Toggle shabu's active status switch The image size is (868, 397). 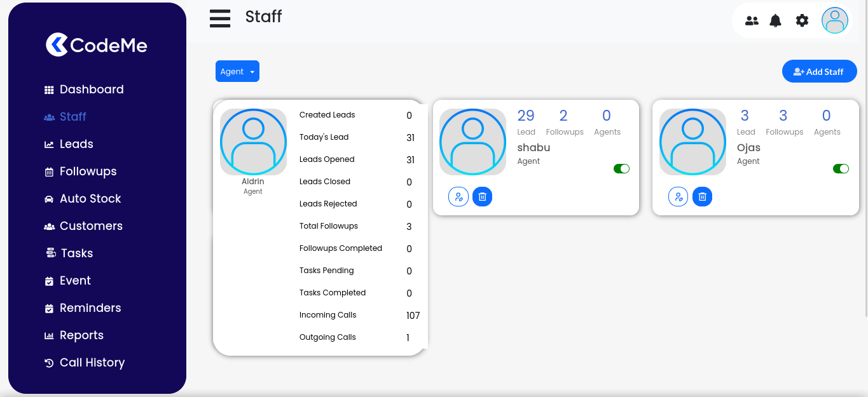tap(621, 168)
